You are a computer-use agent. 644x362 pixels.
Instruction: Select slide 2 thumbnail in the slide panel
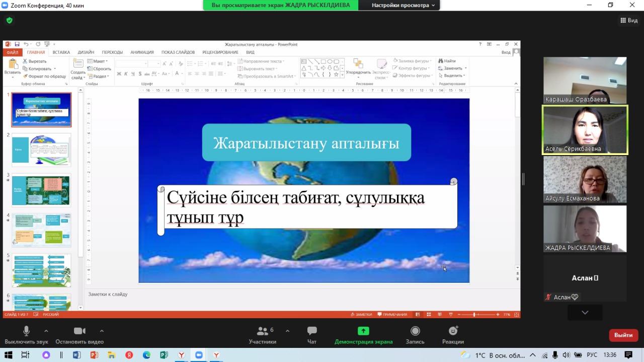[x=41, y=150]
